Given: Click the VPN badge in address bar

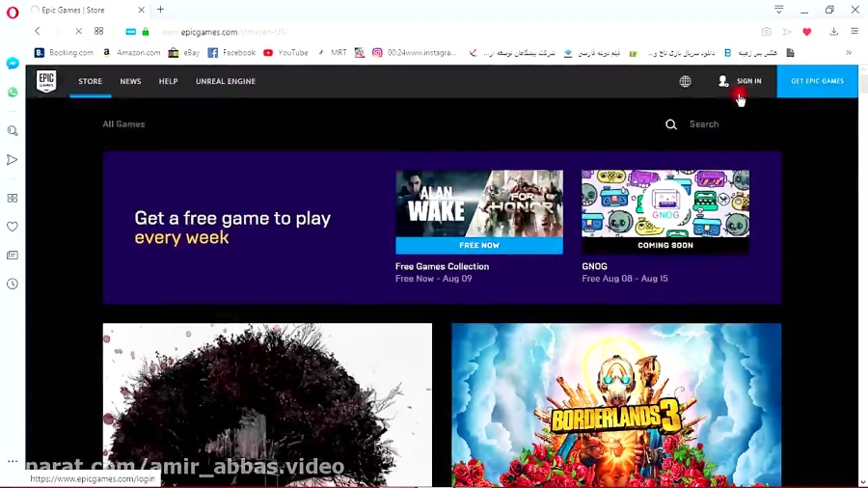Looking at the screenshot, I should pyautogui.click(x=130, y=32).
